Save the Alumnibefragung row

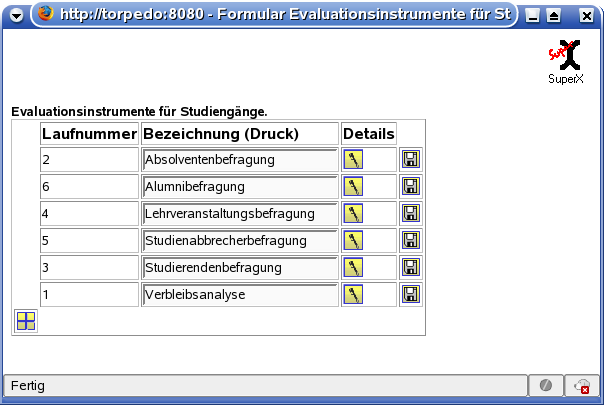(411, 186)
